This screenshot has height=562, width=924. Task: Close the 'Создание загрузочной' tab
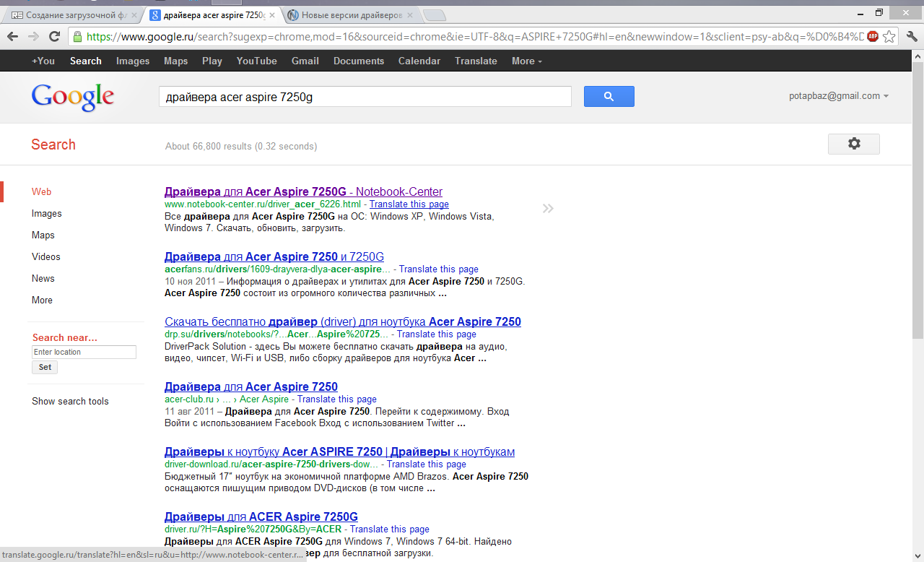pyautogui.click(x=134, y=14)
